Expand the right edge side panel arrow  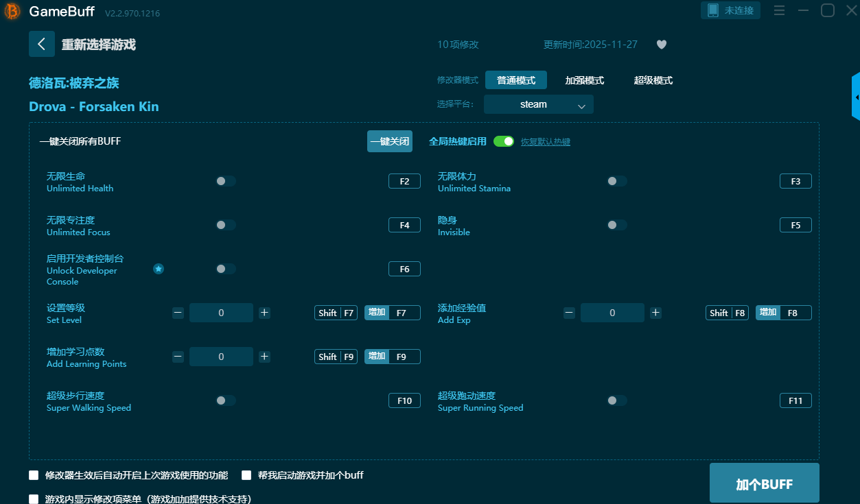(856, 97)
